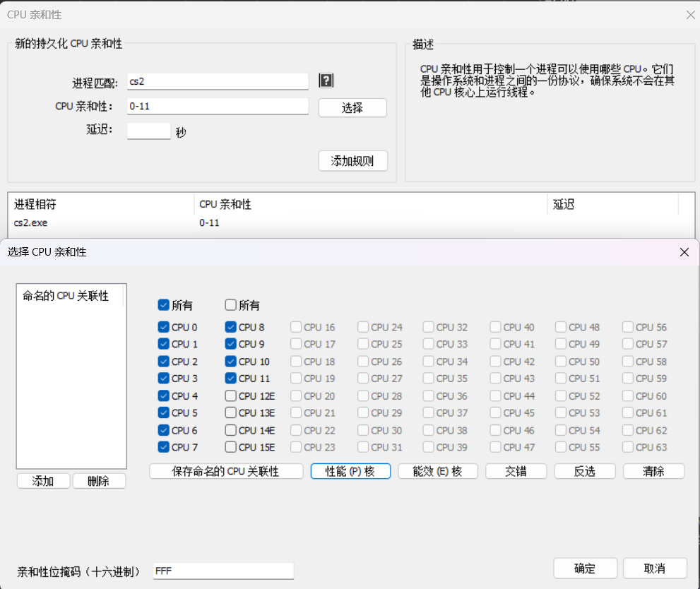Uncheck the first 所有 checkbox
Viewport: 700px width, 589px height.
(x=163, y=305)
